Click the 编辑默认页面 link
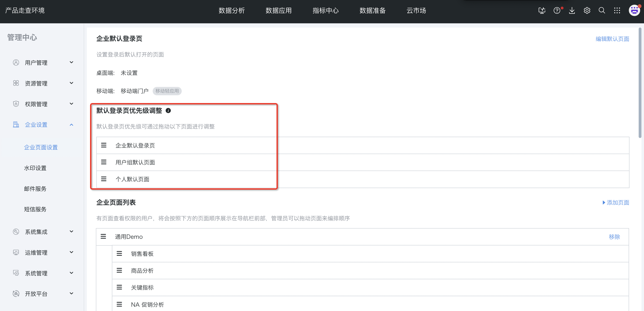644x311 pixels. point(612,39)
